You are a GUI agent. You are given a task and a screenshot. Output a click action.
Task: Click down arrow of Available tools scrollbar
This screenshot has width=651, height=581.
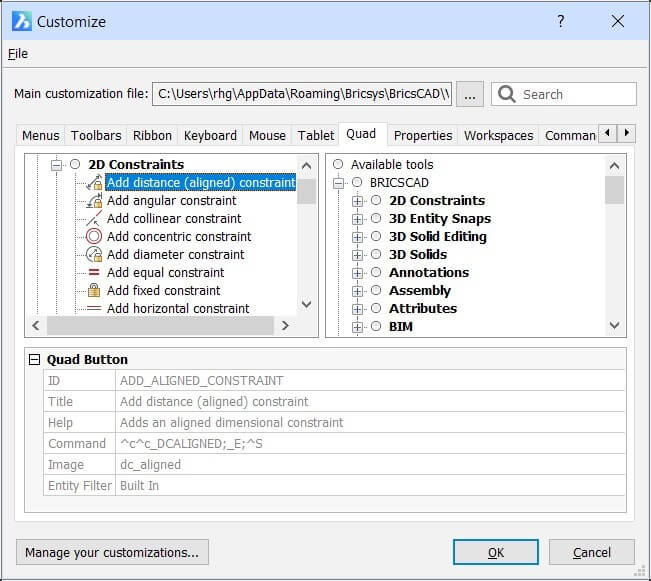coord(614,325)
